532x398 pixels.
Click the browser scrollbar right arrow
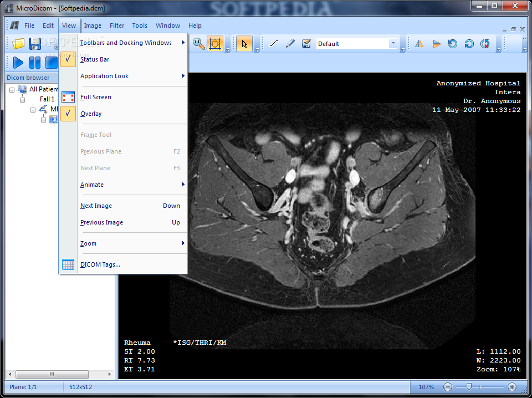(109, 374)
